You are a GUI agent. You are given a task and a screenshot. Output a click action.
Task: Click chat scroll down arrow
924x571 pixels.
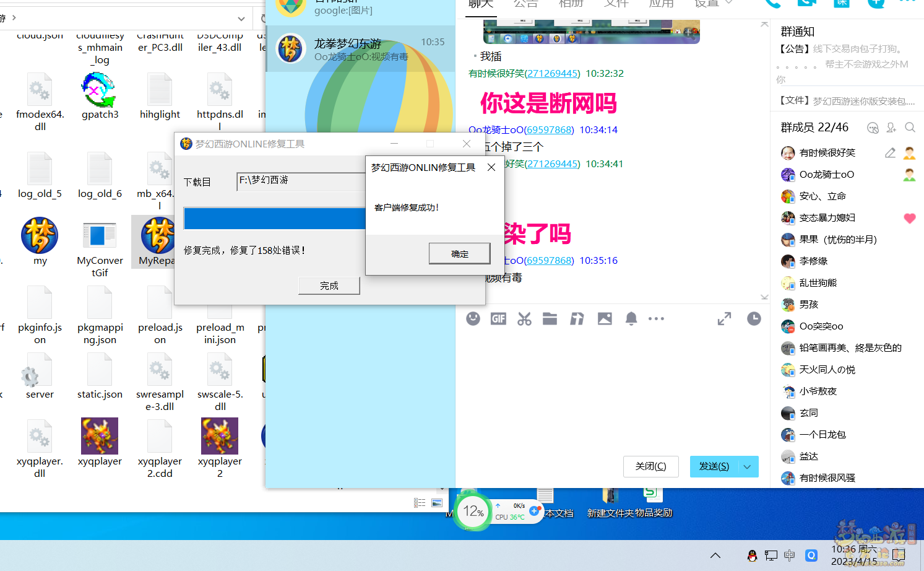(x=764, y=297)
